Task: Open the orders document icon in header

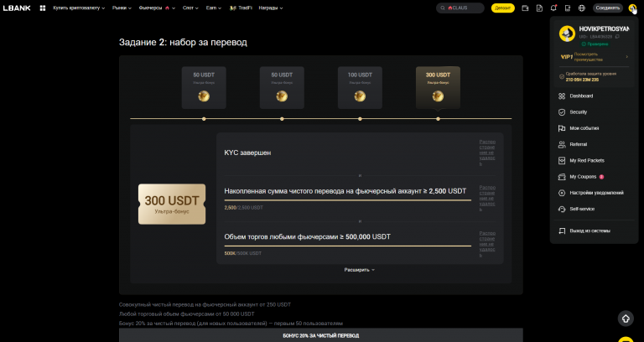Action: [x=540, y=8]
